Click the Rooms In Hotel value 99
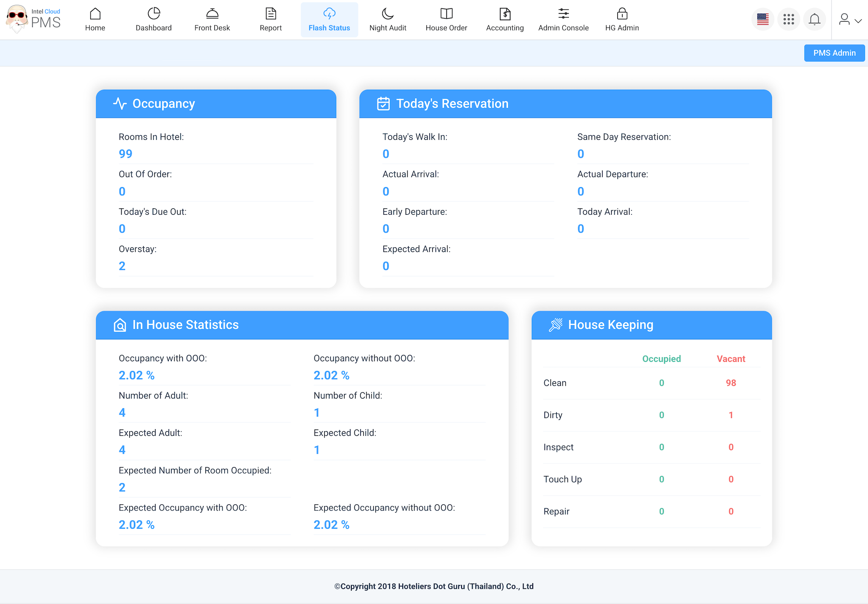The image size is (868, 604). 125,154
